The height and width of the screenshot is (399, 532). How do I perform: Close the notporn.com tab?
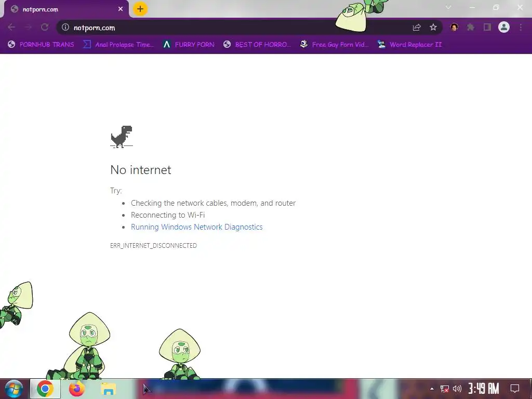[x=121, y=9]
